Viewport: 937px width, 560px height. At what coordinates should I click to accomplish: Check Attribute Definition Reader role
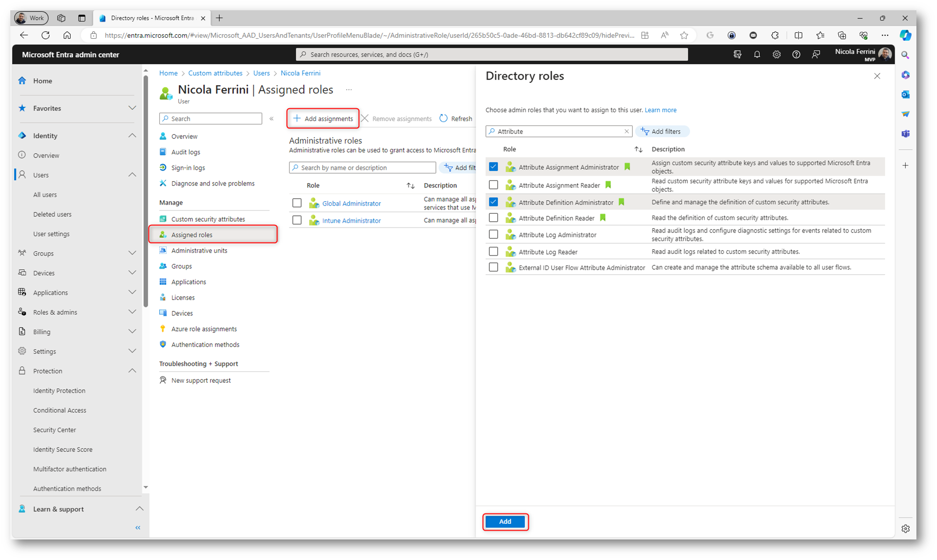point(493,218)
